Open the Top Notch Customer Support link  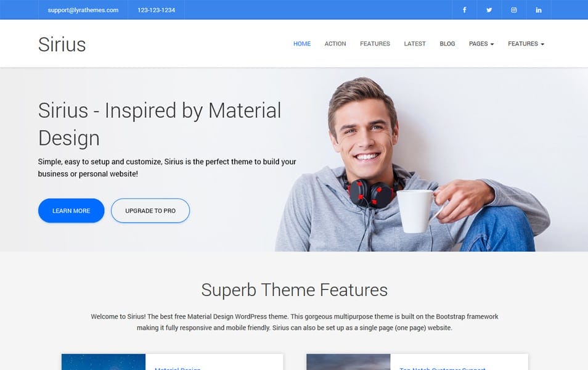pos(441,369)
